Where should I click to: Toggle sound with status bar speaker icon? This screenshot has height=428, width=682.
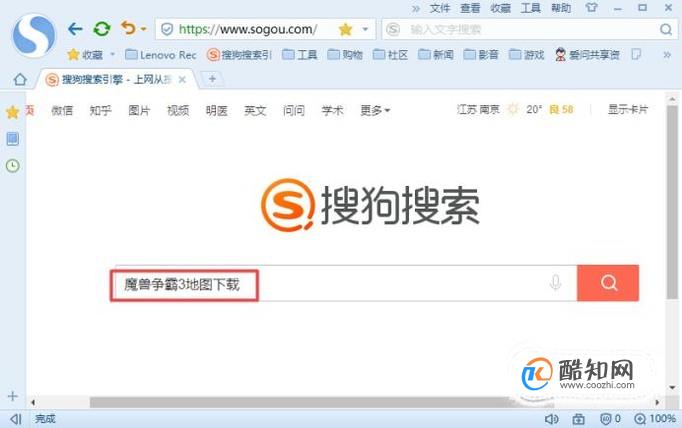[552, 419]
